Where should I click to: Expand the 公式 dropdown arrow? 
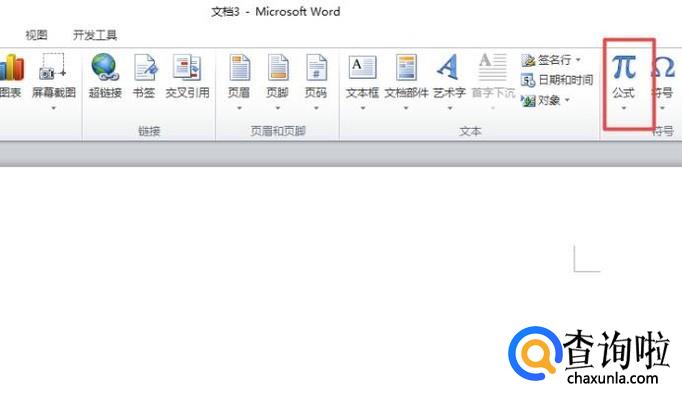coord(624,108)
